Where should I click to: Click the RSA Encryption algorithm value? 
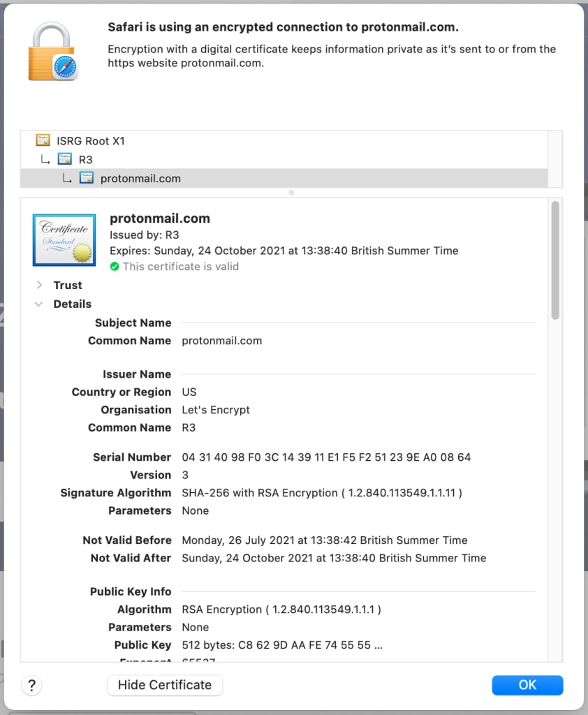pyautogui.click(x=281, y=610)
